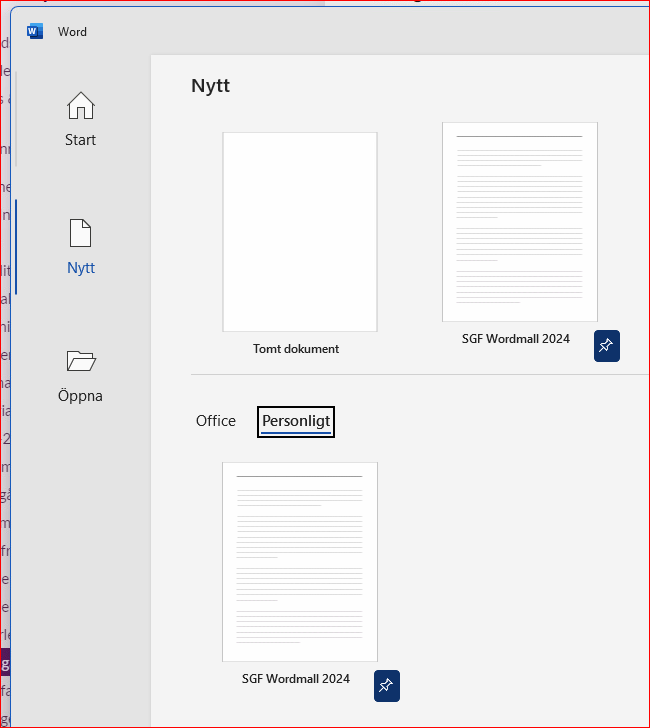The image size is (650, 728).
Task: Open the Öppna folder icon
Action: pos(81,361)
